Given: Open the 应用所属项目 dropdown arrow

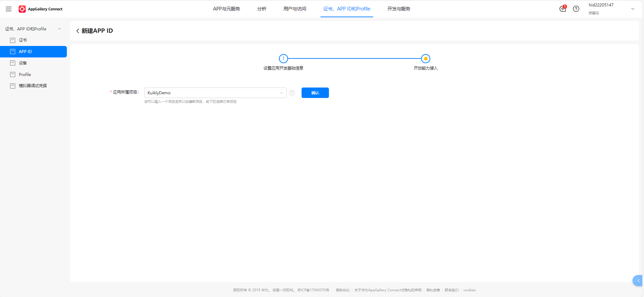Looking at the screenshot, I should pos(281,93).
